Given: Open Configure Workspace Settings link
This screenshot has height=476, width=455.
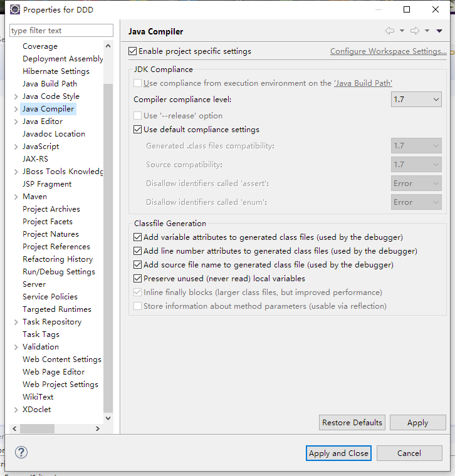Looking at the screenshot, I should (x=388, y=51).
